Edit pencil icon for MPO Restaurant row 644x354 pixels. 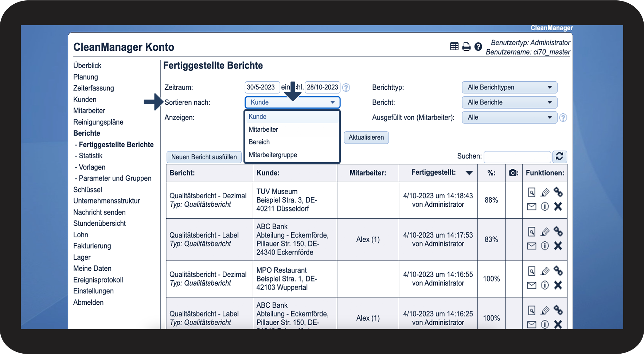pyautogui.click(x=545, y=271)
